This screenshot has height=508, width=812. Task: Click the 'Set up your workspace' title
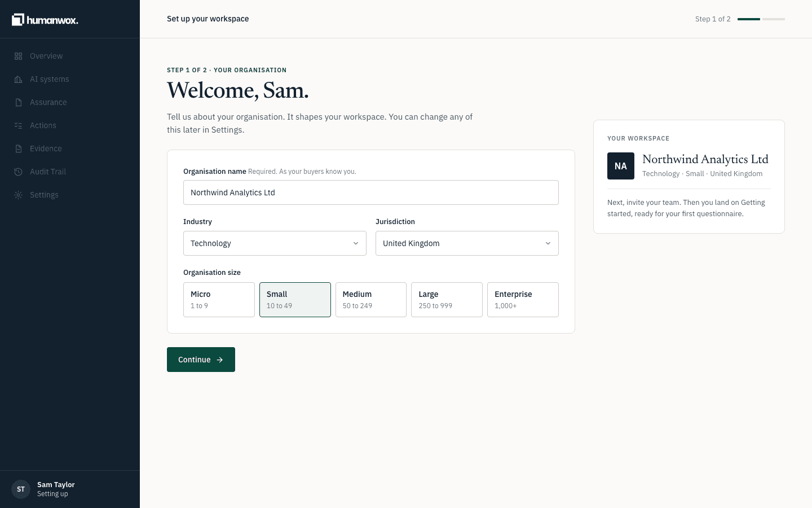point(208,19)
